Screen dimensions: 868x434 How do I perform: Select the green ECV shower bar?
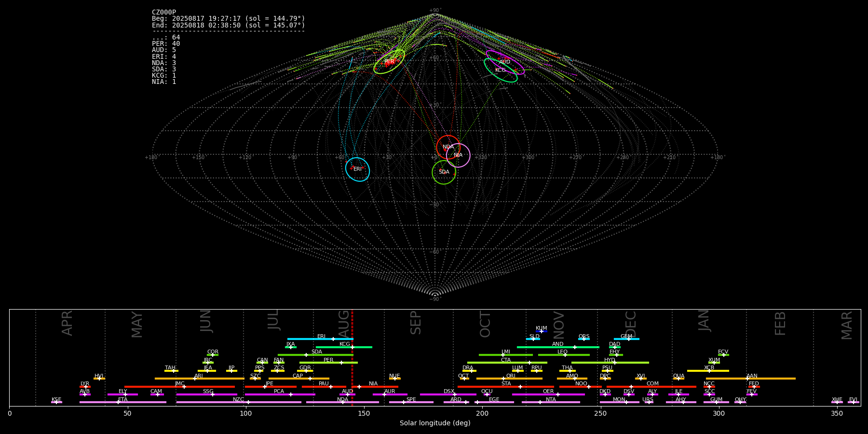click(x=723, y=355)
